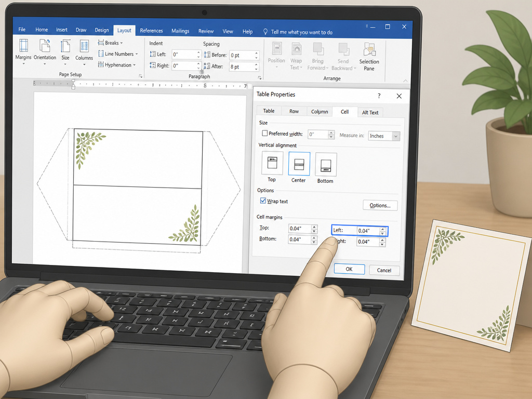532x399 pixels.
Task: Open the Table tab in Table Properties
Action: point(269,111)
